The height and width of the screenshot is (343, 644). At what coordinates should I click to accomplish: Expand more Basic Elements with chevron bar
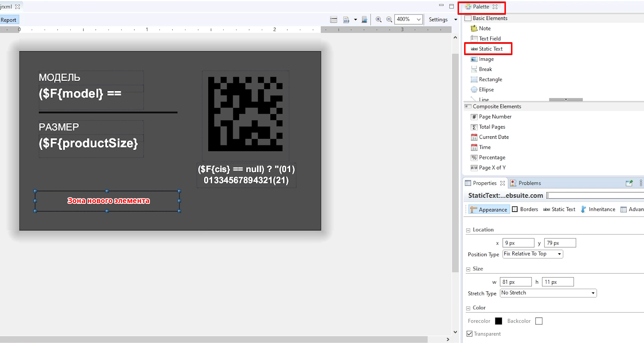point(566,100)
